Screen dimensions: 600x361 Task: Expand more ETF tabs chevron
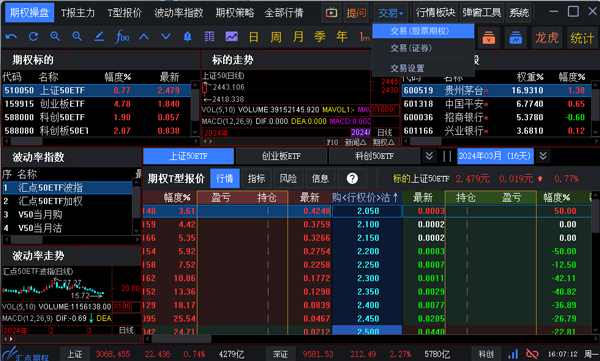click(x=429, y=156)
